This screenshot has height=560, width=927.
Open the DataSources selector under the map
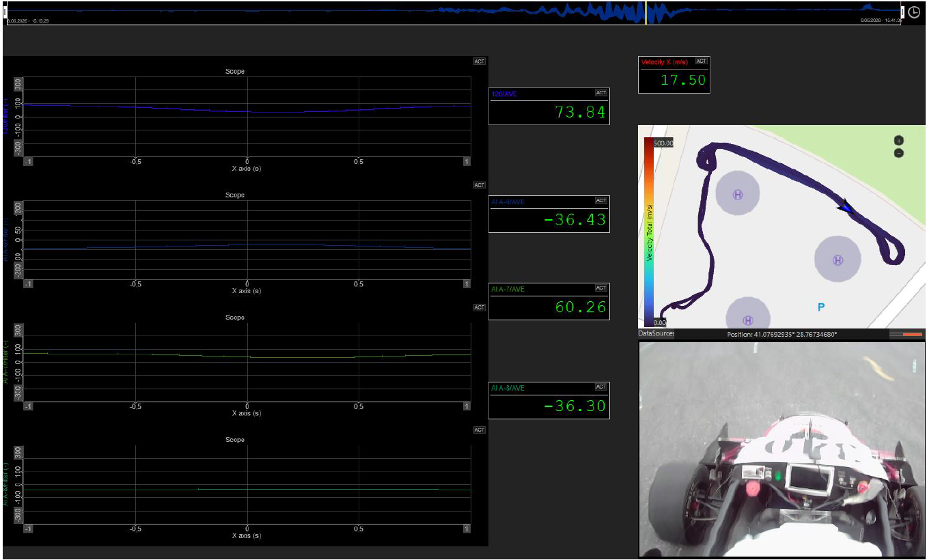point(656,334)
